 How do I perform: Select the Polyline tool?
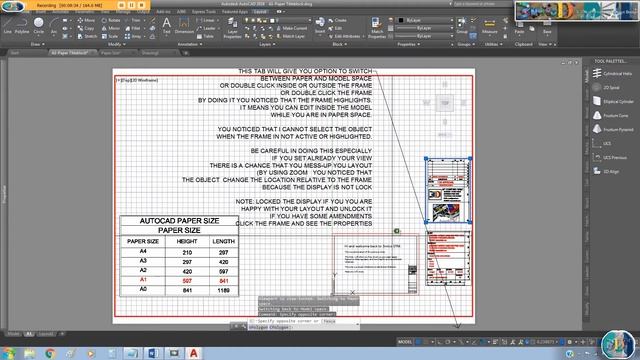pos(22,25)
